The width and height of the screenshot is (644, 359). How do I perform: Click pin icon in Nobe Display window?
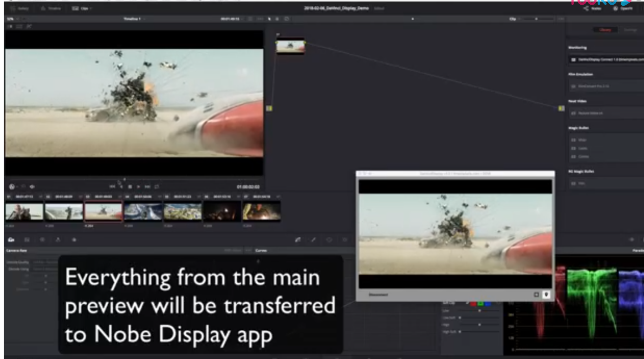(x=546, y=294)
